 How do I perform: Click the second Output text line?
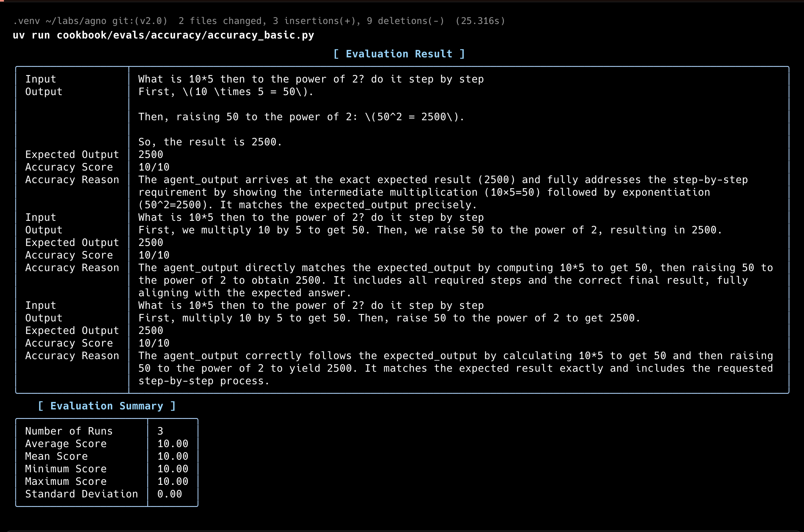click(x=430, y=230)
